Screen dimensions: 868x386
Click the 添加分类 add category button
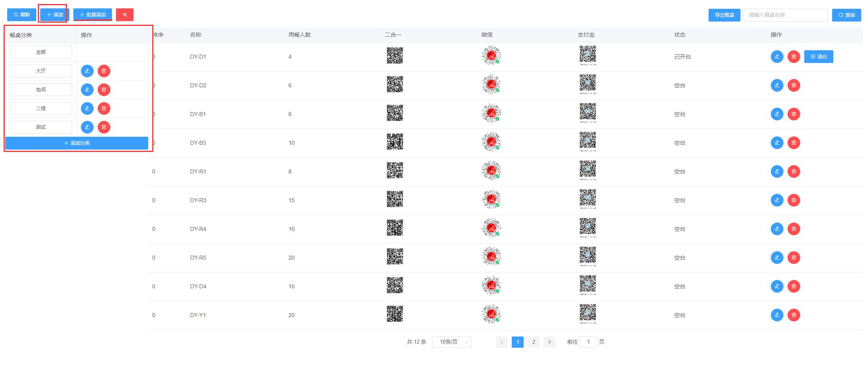(x=77, y=143)
